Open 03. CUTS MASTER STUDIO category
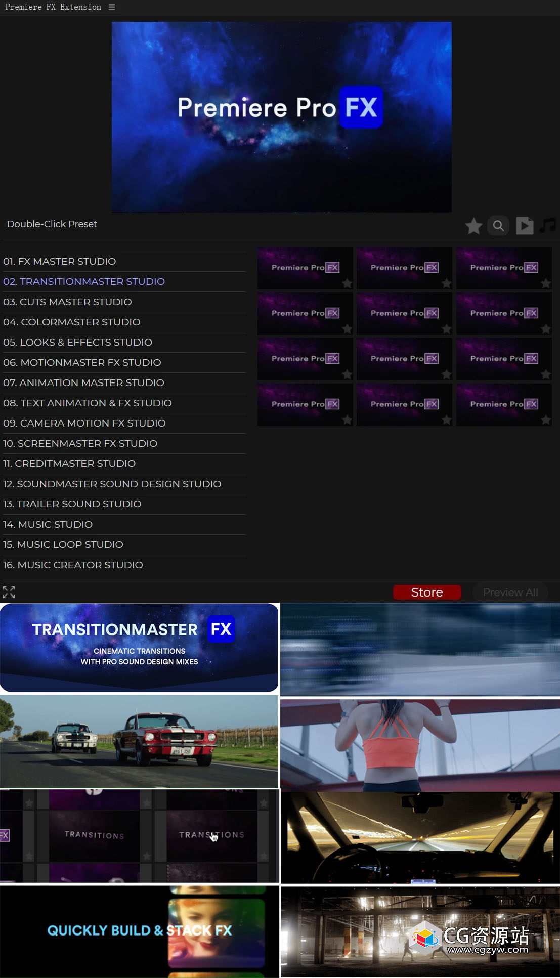560x978 pixels. pos(124,302)
